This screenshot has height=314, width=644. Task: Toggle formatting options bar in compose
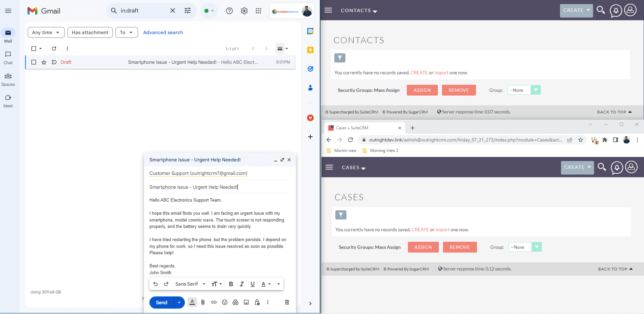point(192,302)
